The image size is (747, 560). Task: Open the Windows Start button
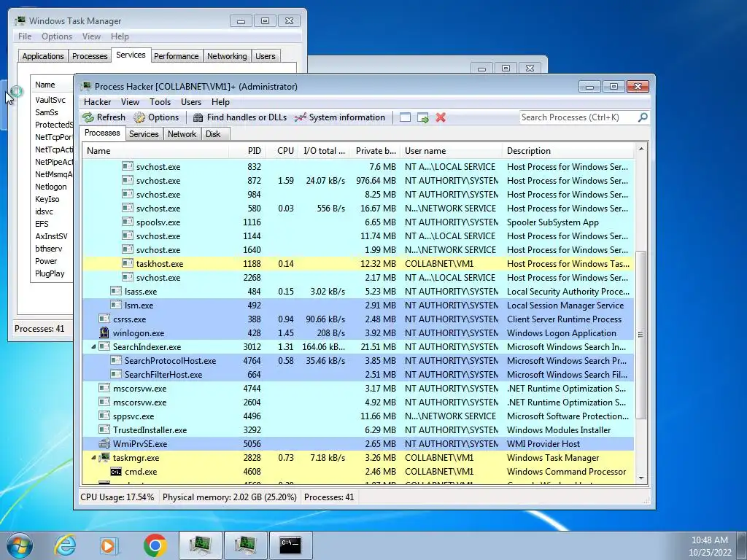[x=20, y=545]
